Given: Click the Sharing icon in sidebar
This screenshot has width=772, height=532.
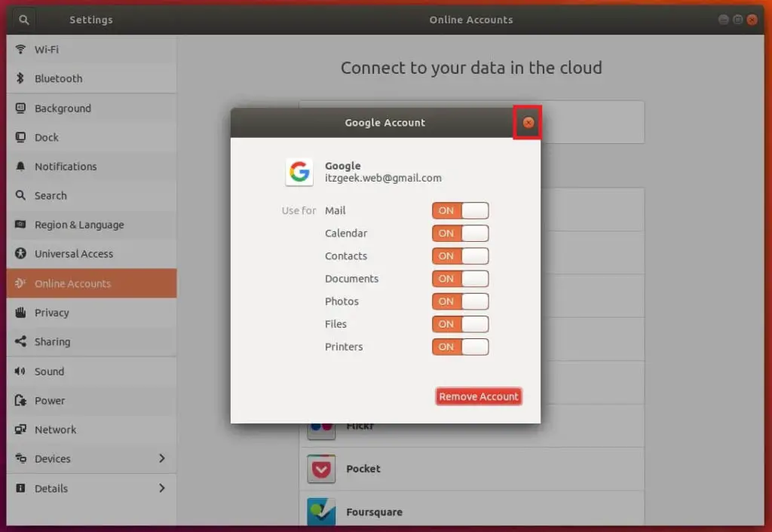Looking at the screenshot, I should click(20, 341).
